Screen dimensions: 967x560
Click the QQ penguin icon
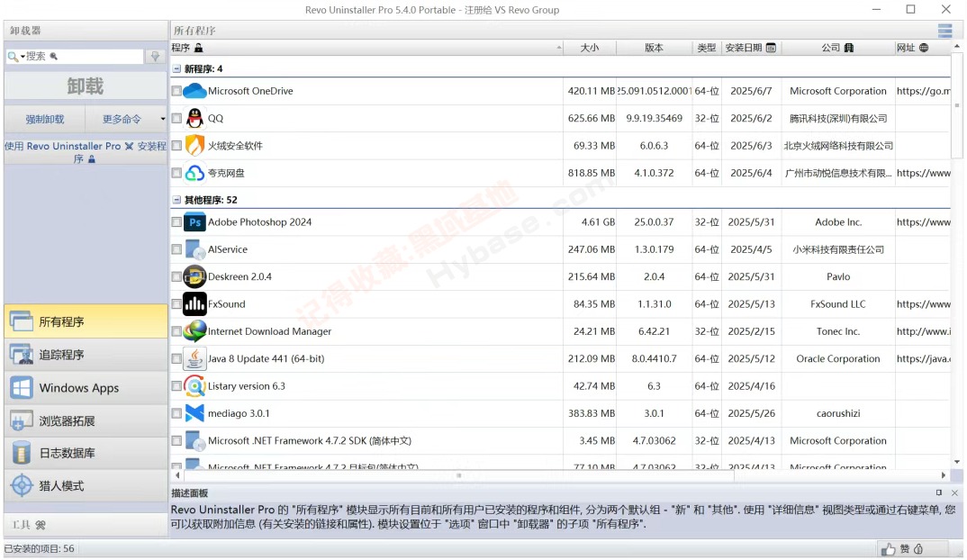pos(194,119)
